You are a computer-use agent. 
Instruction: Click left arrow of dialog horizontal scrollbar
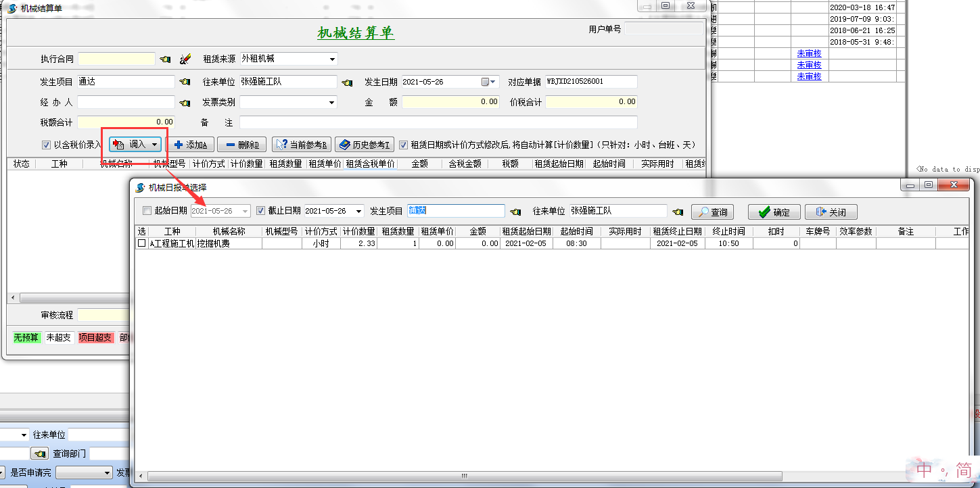click(x=140, y=477)
